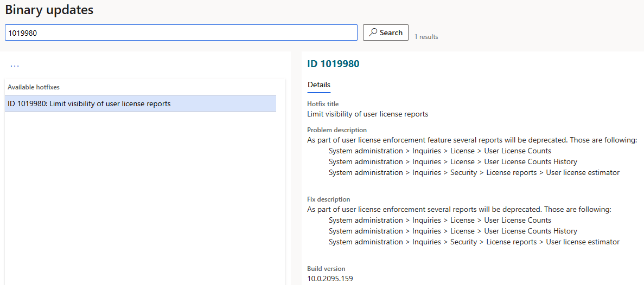Click the Fix description first sentence

pos(459,209)
